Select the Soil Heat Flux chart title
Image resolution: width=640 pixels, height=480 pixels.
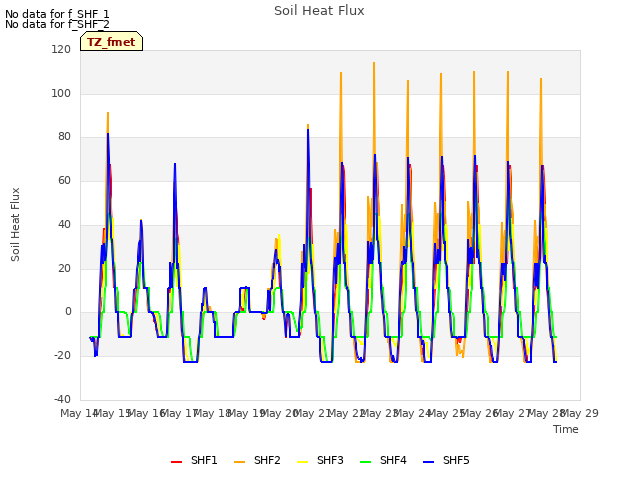[319, 11]
